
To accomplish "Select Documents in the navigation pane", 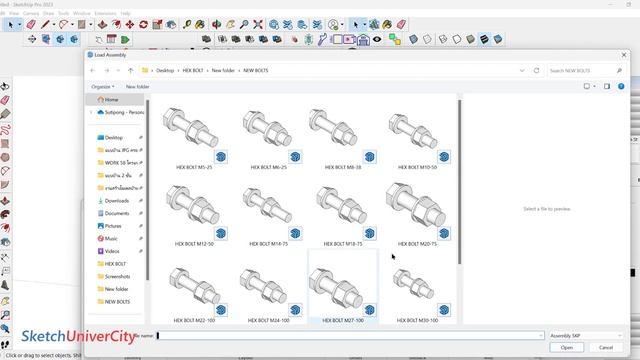I will [117, 213].
